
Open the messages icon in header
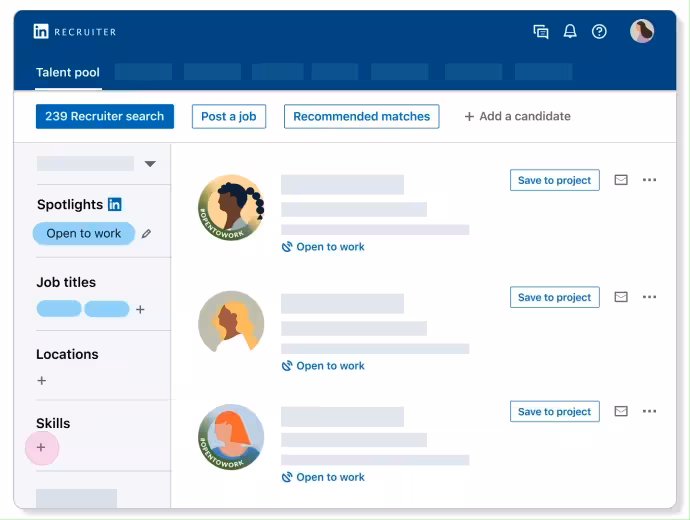(x=541, y=32)
